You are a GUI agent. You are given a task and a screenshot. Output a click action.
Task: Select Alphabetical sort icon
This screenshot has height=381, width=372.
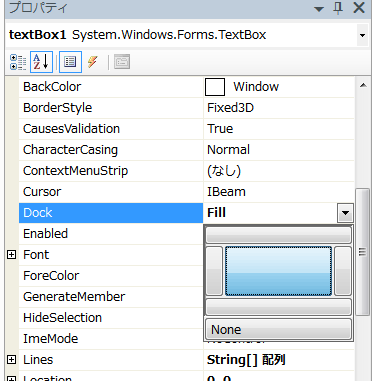pyautogui.click(x=41, y=62)
